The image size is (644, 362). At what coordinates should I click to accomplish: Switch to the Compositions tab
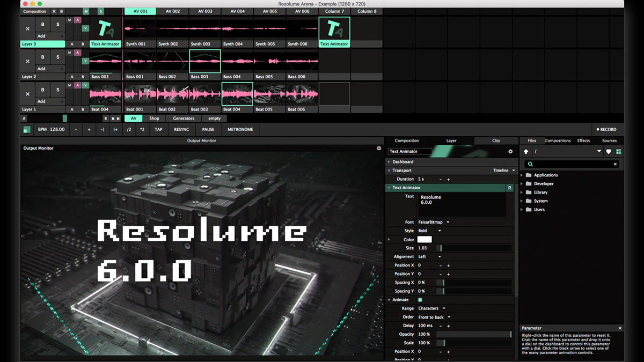pyautogui.click(x=558, y=140)
